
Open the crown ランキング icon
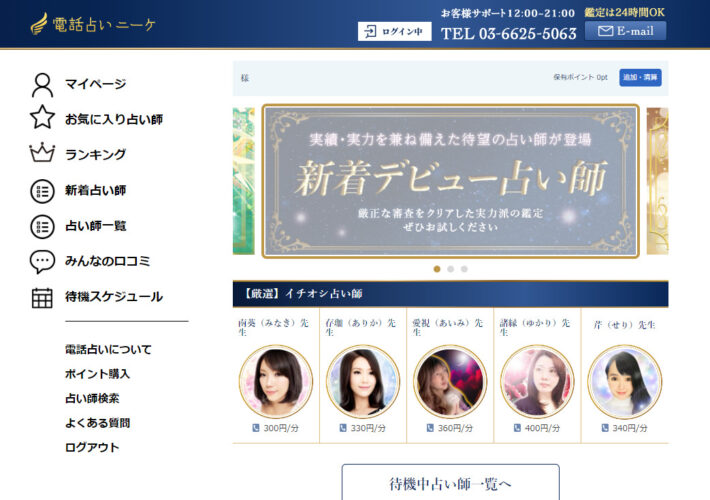coord(42,153)
